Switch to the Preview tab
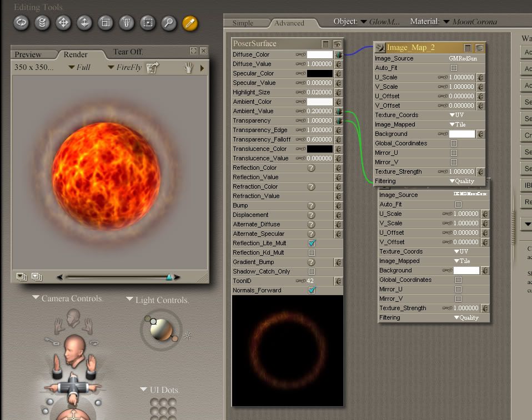532x420 pixels. click(28, 54)
